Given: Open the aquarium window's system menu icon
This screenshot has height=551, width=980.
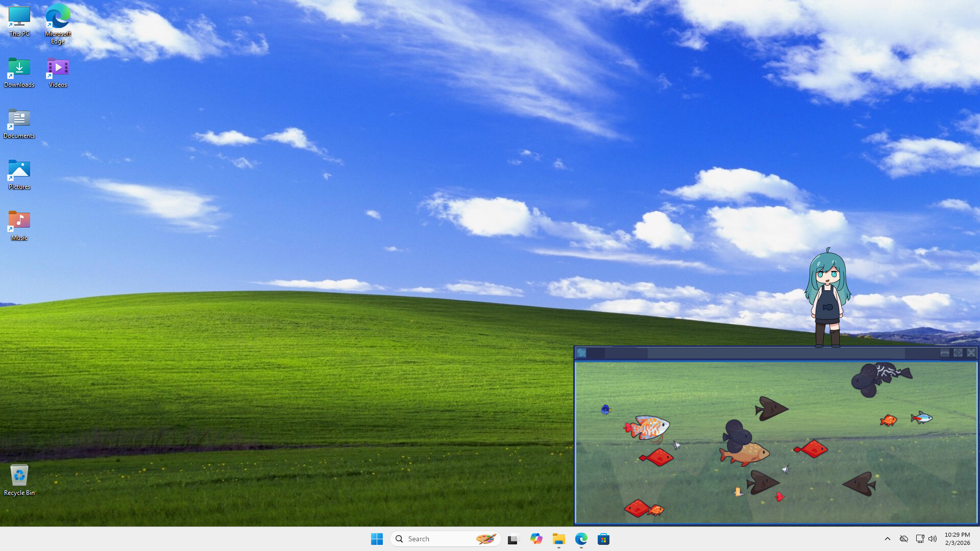Looking at the screenshot, I should [x=581, y=352].
